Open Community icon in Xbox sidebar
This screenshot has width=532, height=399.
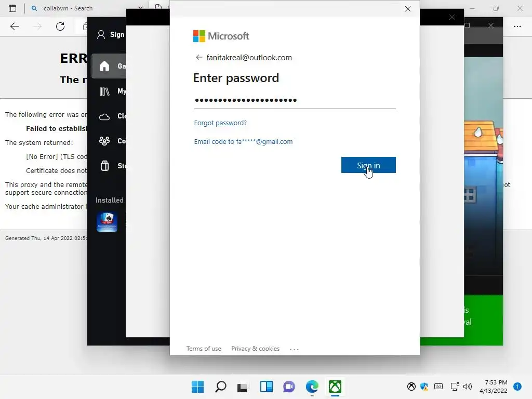click(x=104, y=141)
